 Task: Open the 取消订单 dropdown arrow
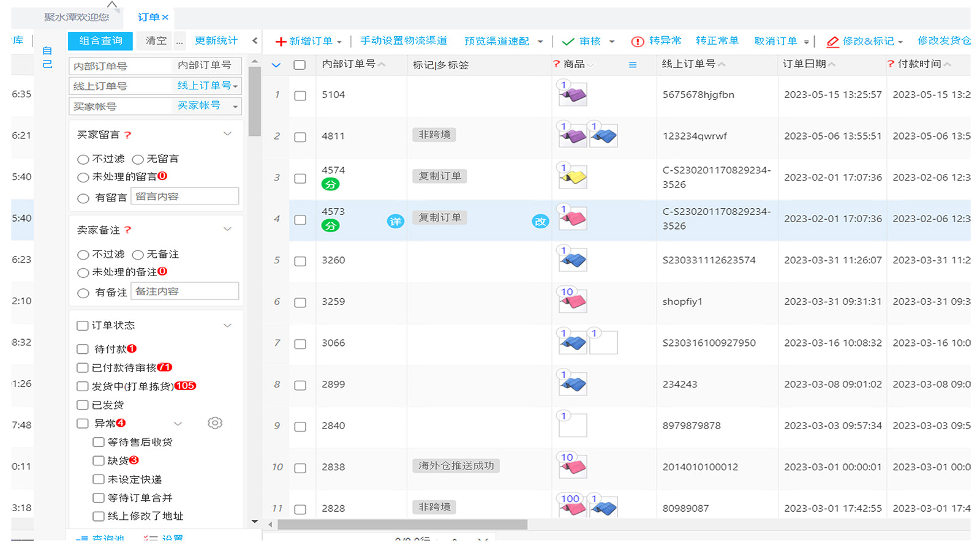806,42
